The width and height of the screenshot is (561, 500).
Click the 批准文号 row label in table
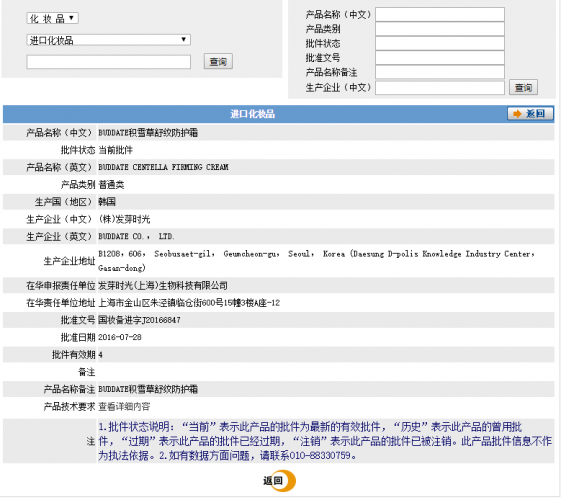(x=78, y=320)
